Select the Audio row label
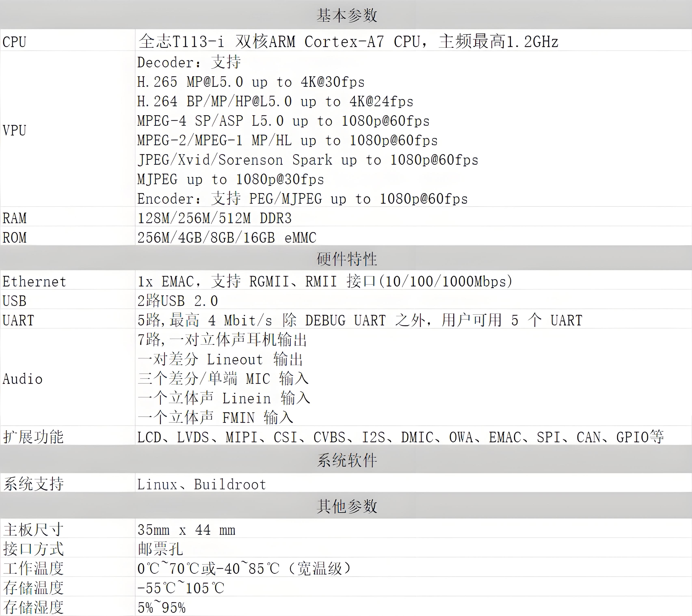The image size is (692, 616). click(23, 379)
